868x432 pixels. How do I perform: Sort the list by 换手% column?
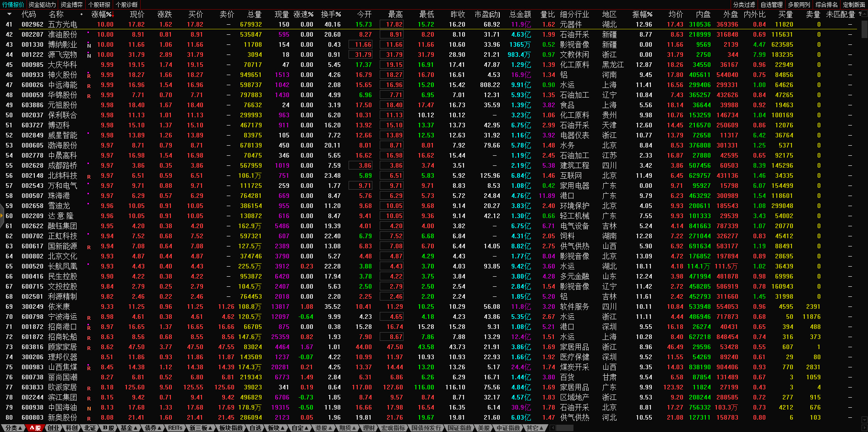tap(330, 14)
